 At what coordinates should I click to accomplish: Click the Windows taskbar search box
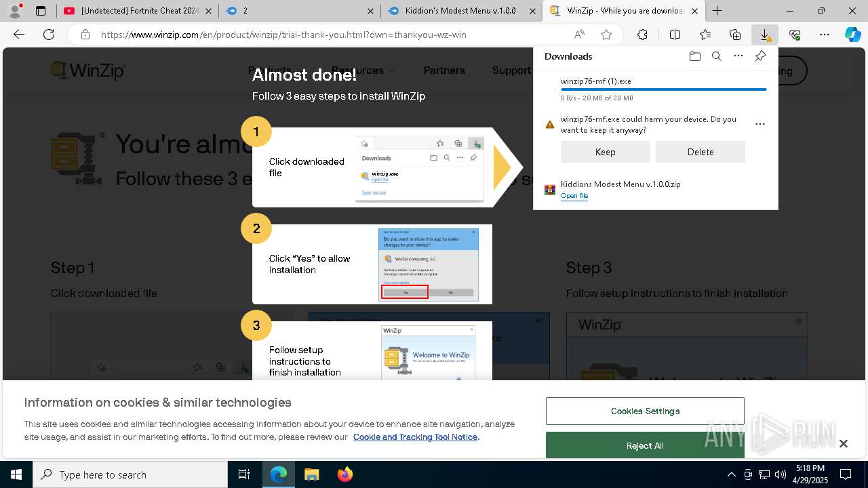130,474
